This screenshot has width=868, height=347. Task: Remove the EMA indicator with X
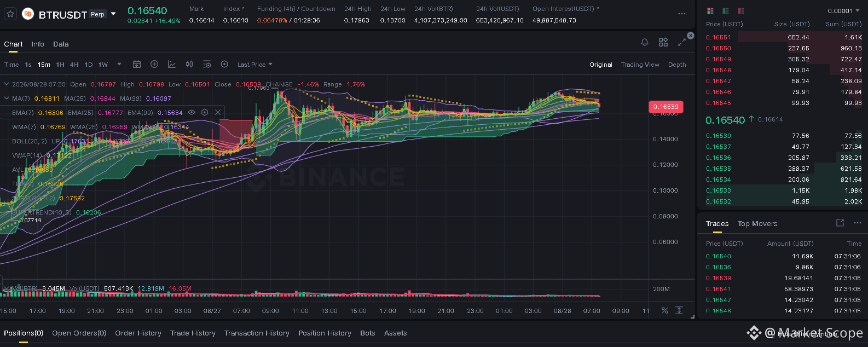point(218,112)
